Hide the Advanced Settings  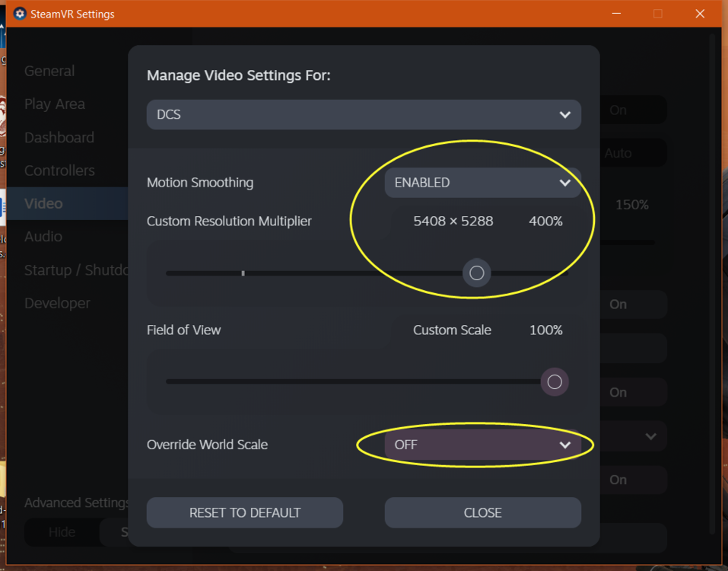(x=62, y=532)
